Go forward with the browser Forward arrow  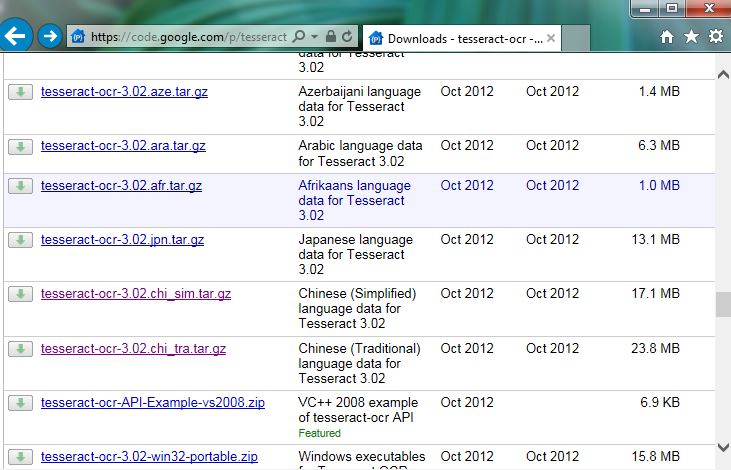pyautogui.click(x=50, y=36)
